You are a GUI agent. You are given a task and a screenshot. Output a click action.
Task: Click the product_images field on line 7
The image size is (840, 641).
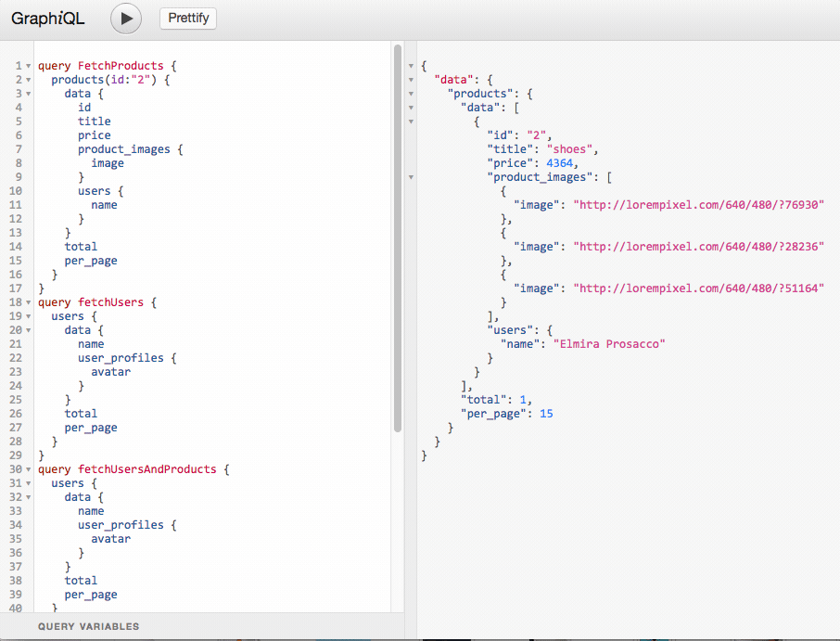tap(123, 149)
